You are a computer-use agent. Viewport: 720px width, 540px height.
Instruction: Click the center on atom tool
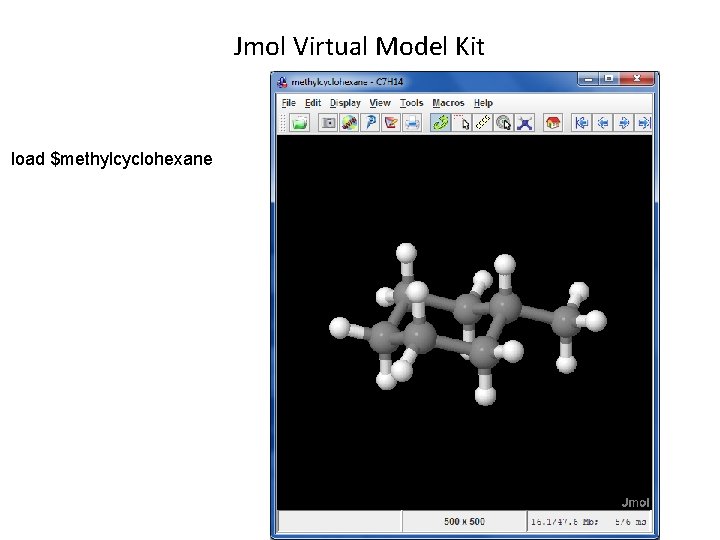point(503,123)
